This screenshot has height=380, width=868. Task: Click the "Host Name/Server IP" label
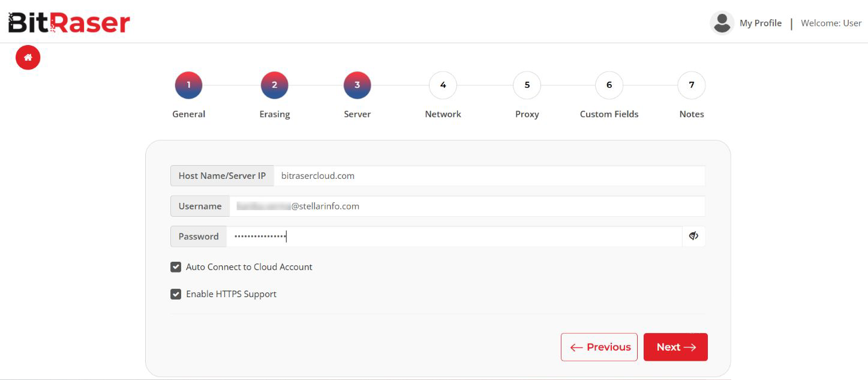(222, 176)
